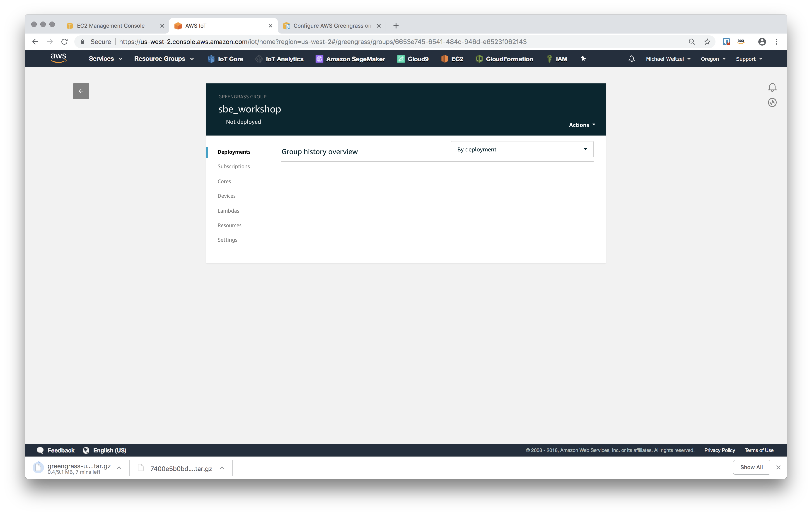The width and height of the screenshot is (812, 515).
Task: Expand 7400e5b0bd download options chevron
Action: coord(222,468)
